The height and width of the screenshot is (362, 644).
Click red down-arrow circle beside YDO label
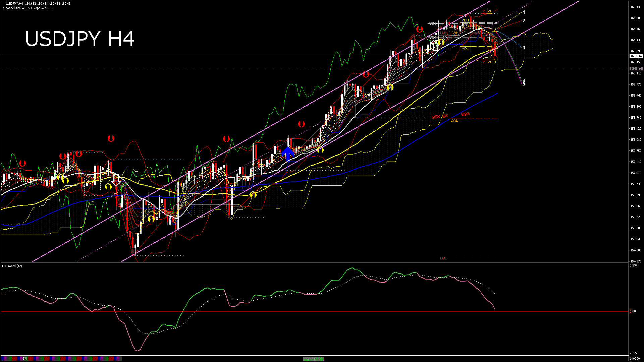(419, 29)
